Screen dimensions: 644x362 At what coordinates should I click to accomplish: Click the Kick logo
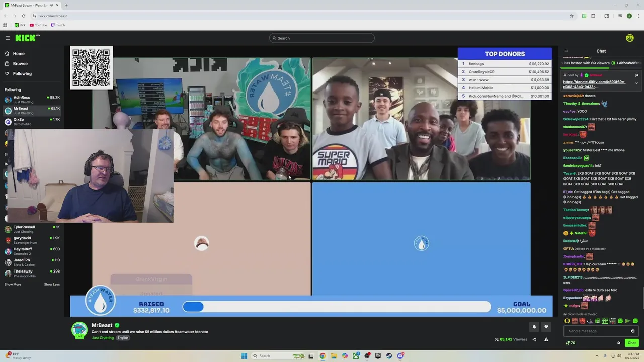click(x=27, y=38)
